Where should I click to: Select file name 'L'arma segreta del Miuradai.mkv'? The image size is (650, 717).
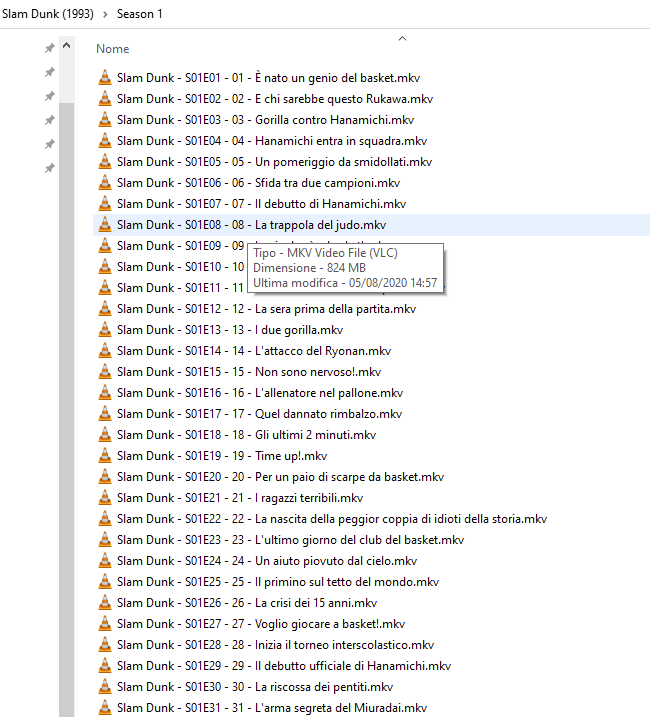(341, 709)
